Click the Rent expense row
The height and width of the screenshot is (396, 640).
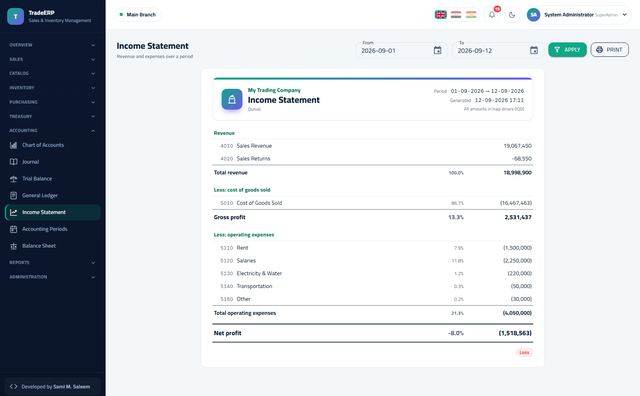point(373,248)
